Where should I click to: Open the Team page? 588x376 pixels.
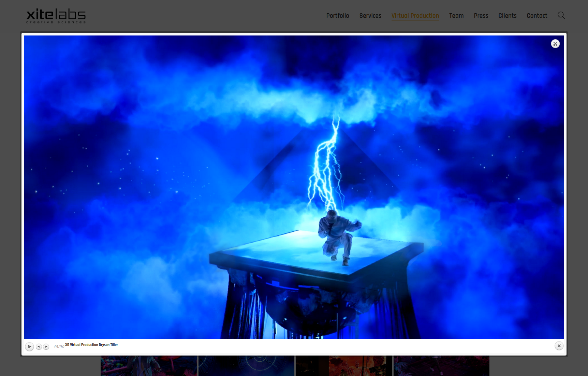point(456,16)
